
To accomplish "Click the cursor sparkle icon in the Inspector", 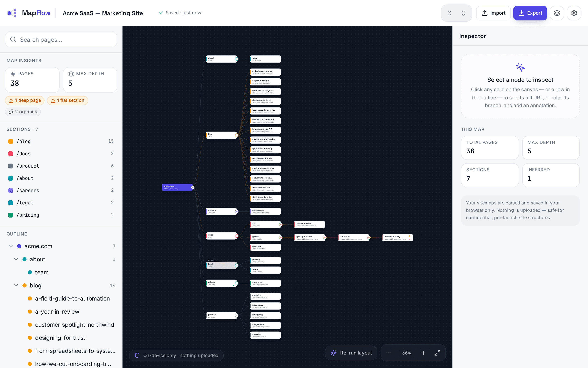I will pos(520,67).
